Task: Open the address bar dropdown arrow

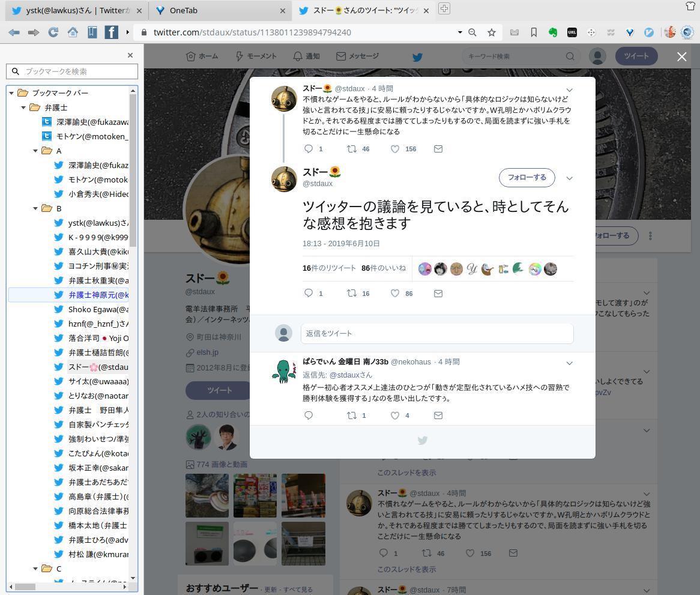Action: [x=460, y=32]
